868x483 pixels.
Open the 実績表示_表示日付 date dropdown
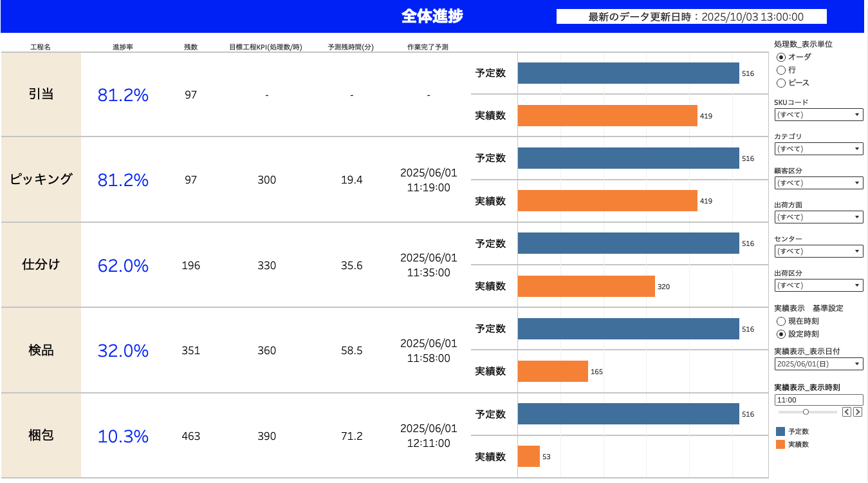[818, 364]
